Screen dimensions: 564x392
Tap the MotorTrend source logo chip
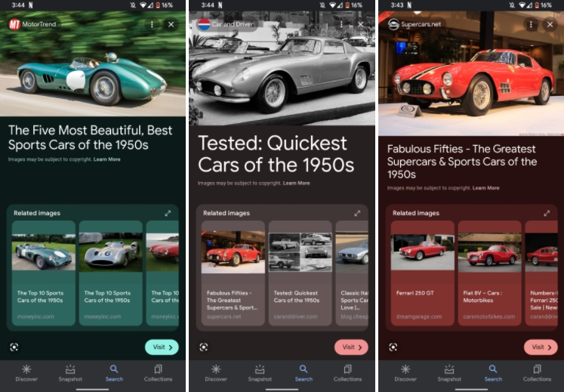pos(32,24)
